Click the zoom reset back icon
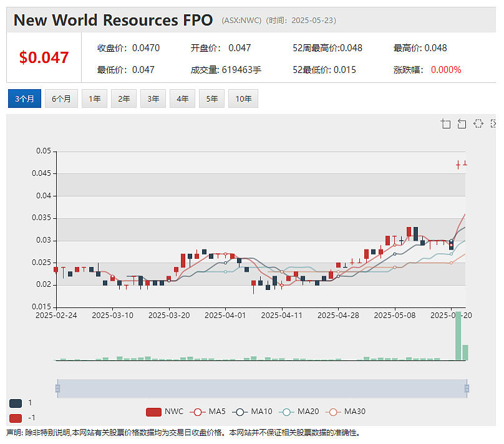This screenshot has width=504, height=444. click(x=462, y=123)
